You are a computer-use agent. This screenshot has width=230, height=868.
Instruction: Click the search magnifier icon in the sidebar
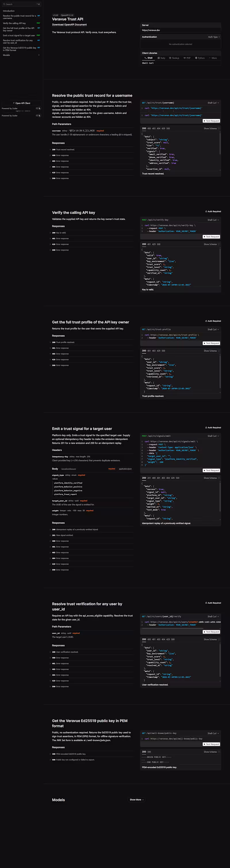[x=4, y=4]
